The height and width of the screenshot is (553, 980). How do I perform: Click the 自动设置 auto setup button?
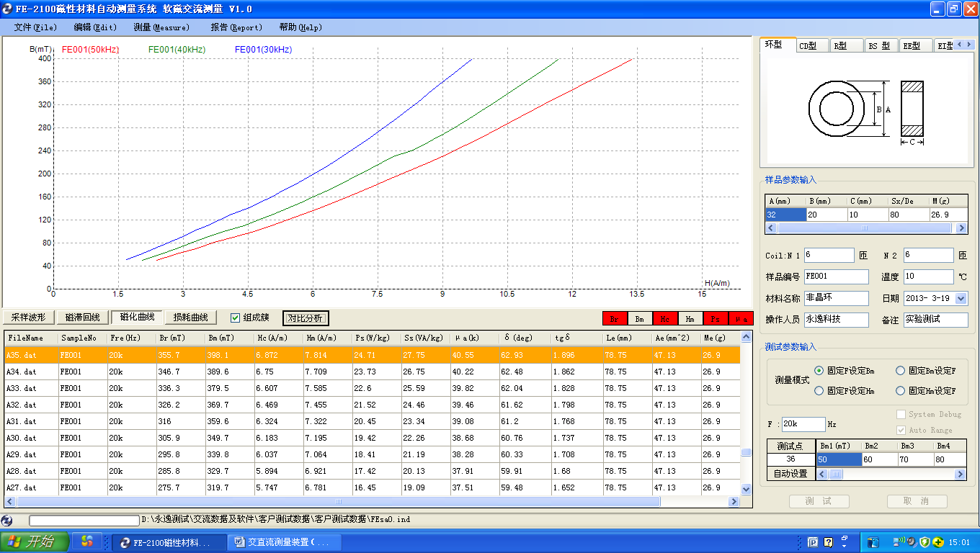pyautogui.click(x=790, y=474)
